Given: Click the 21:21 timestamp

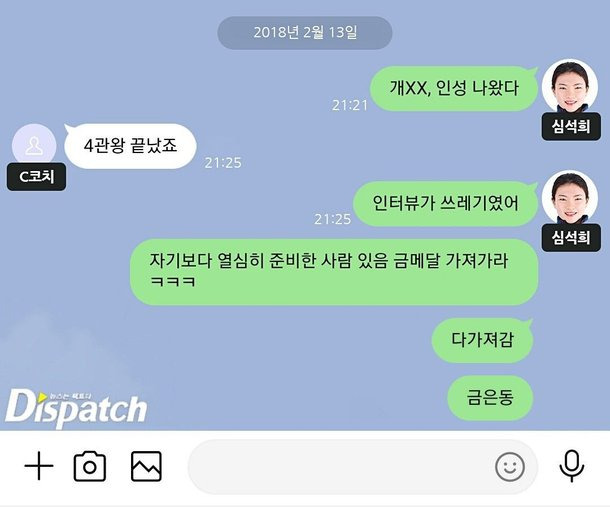Looking at the screenshot, I should pos(349,105).
